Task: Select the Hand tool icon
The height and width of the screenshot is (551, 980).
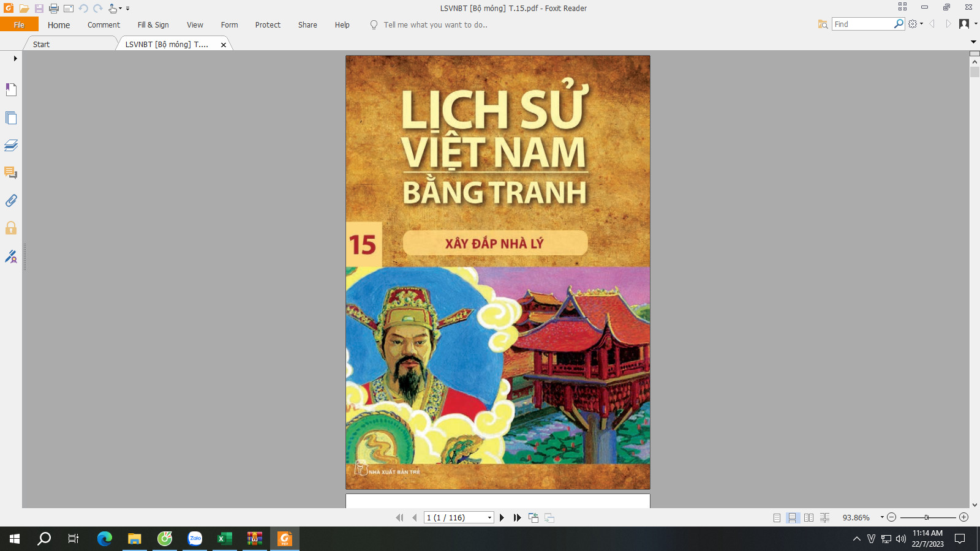Action: tap(113, 9)
